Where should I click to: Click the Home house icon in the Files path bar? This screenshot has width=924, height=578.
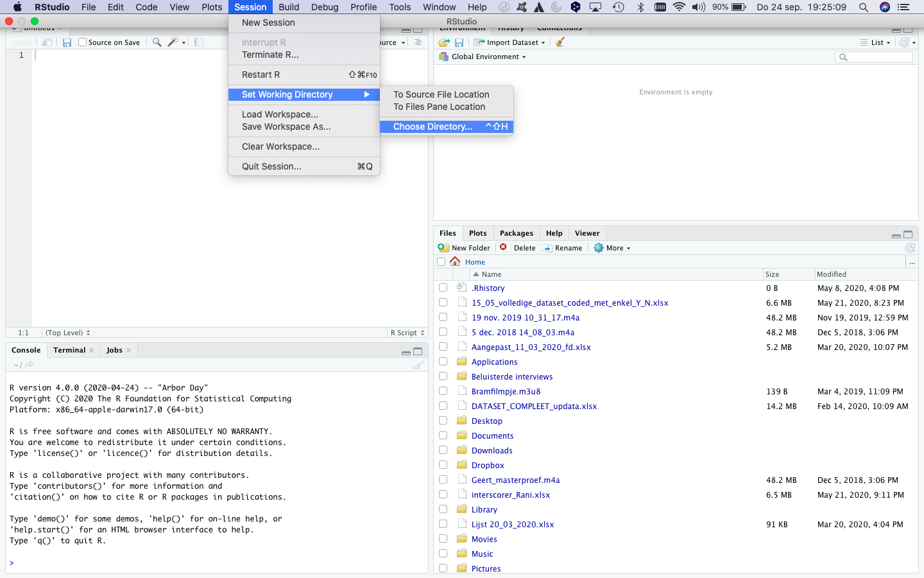coord(455,261)
